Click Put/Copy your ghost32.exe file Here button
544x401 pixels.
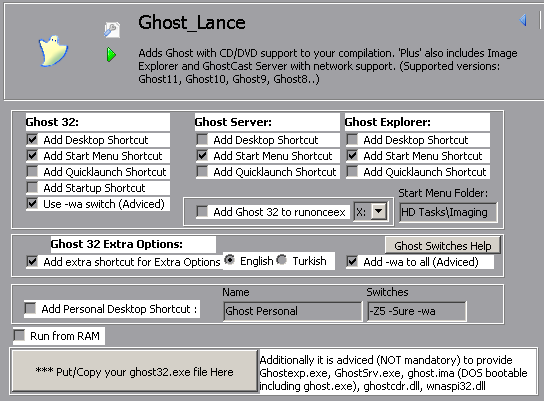click(x=135, y=372)
